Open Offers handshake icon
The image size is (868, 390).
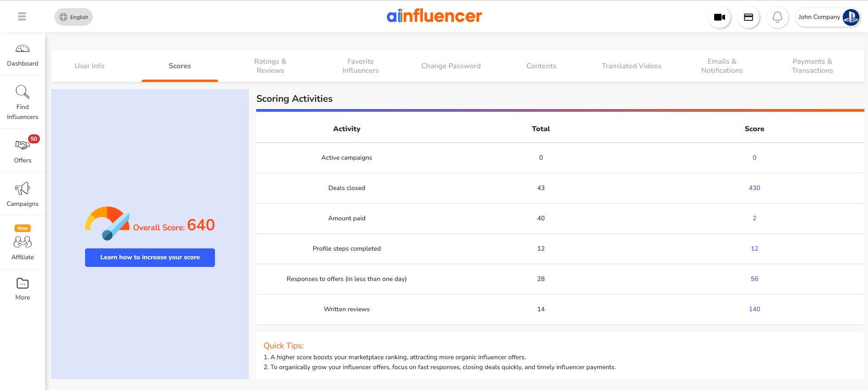point(22,145)
